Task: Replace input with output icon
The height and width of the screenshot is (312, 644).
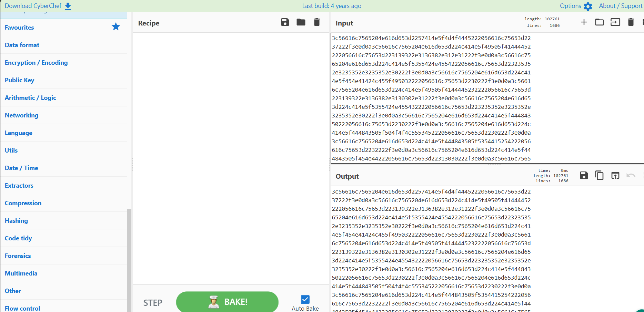Action: click(615, 176)
